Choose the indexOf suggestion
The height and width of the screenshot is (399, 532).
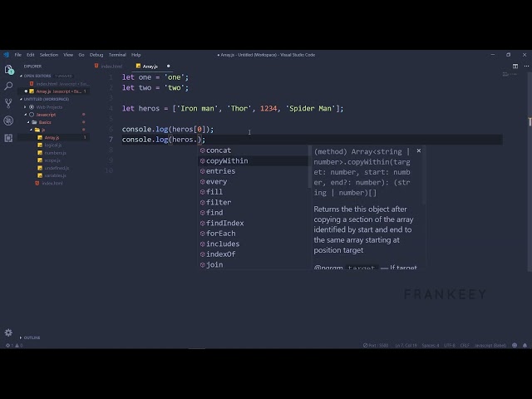pos(253,254)
